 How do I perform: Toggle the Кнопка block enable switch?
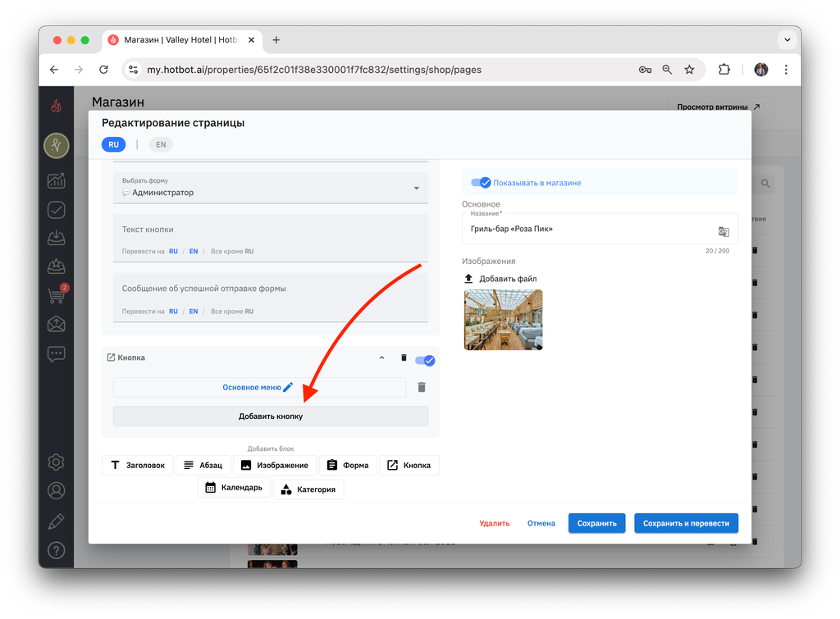[x=425, y=361]
